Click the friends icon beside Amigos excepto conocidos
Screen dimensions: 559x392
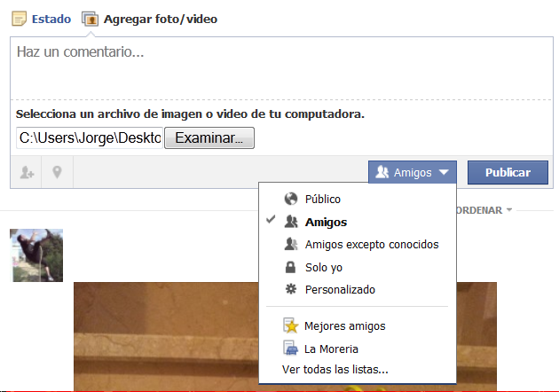click(291, 244)
